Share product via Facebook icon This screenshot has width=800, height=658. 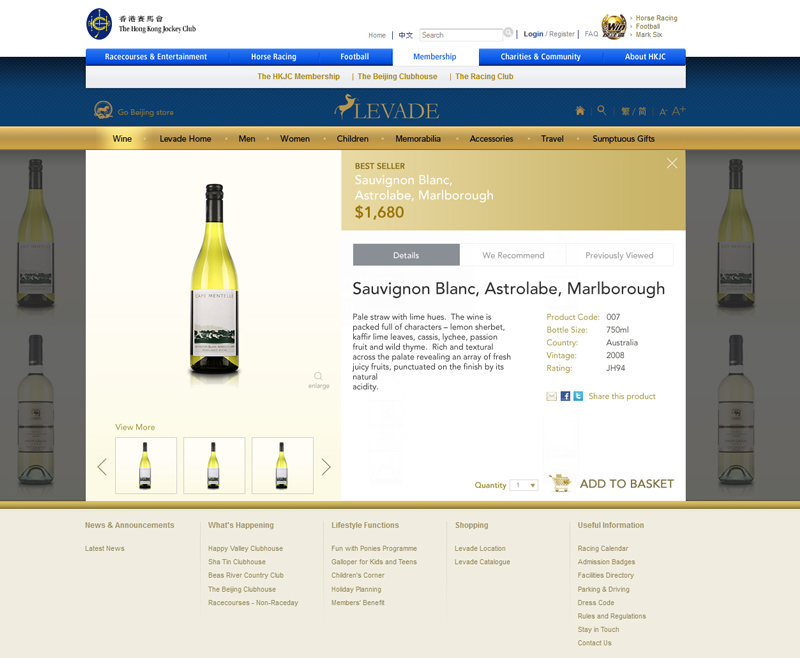tap(565, 396)
